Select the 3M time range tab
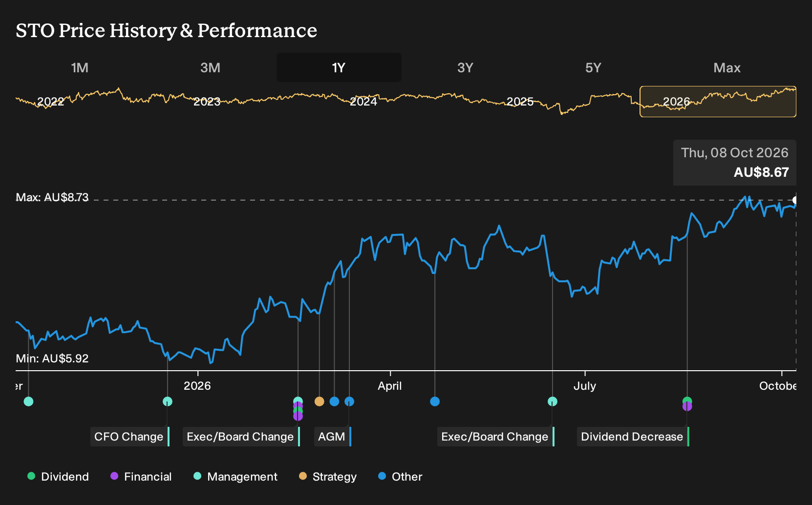 210,67
